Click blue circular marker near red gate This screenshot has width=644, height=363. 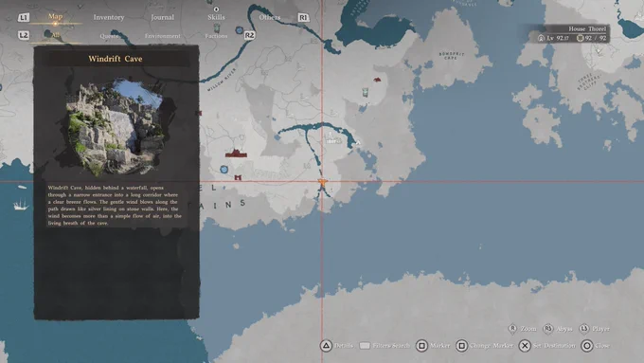pos(224,169)
